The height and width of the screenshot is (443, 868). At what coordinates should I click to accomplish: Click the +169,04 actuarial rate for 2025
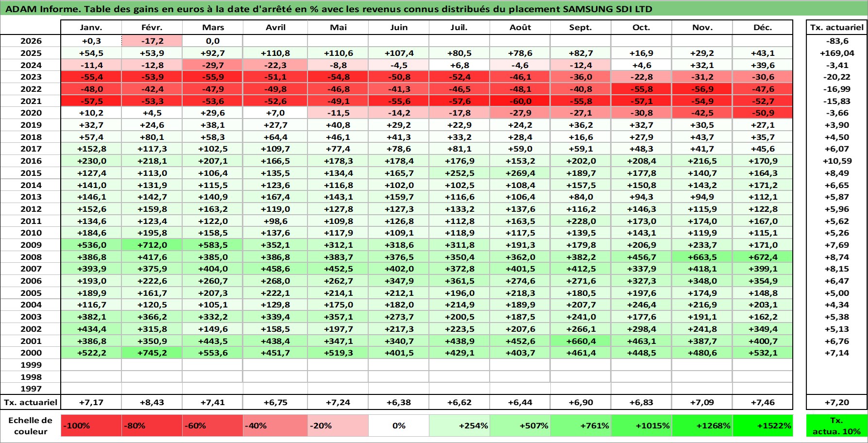pyautogui.click(x=836, y=53)
